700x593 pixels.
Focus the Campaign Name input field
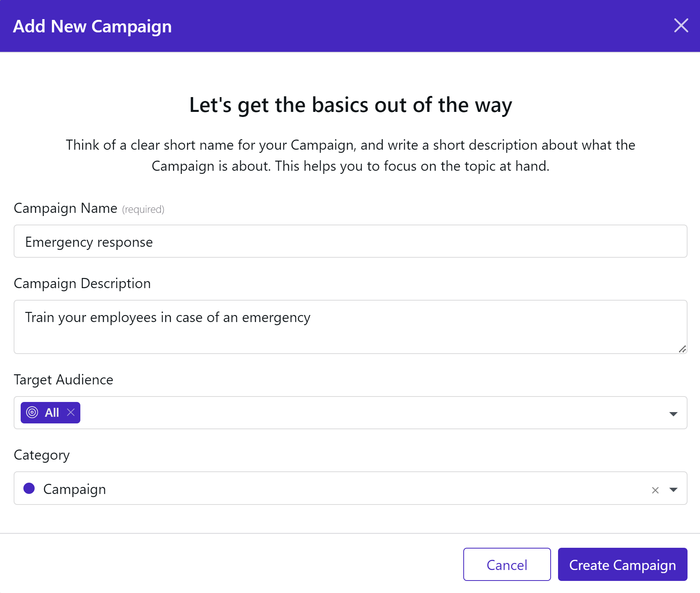tap(350, 241)
